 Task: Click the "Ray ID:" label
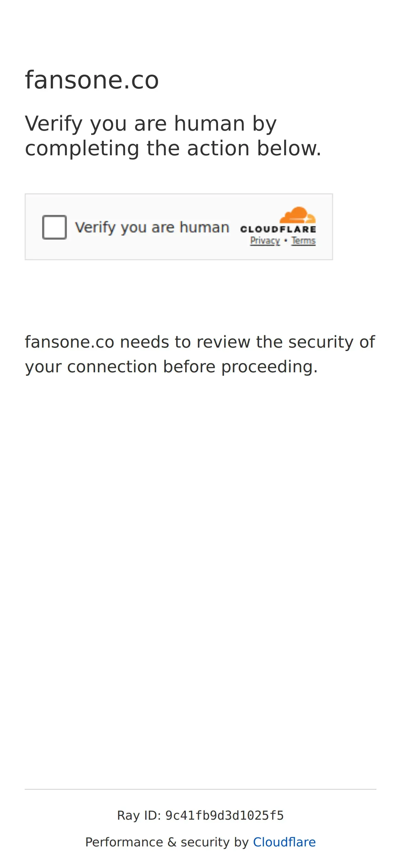pos(139,816)
